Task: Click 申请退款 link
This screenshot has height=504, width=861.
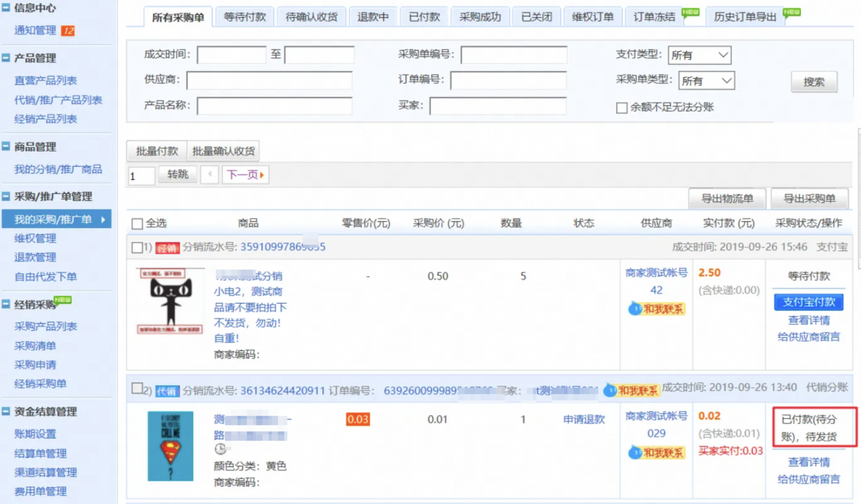Action: pyautogui.click(x=584, y=419)
